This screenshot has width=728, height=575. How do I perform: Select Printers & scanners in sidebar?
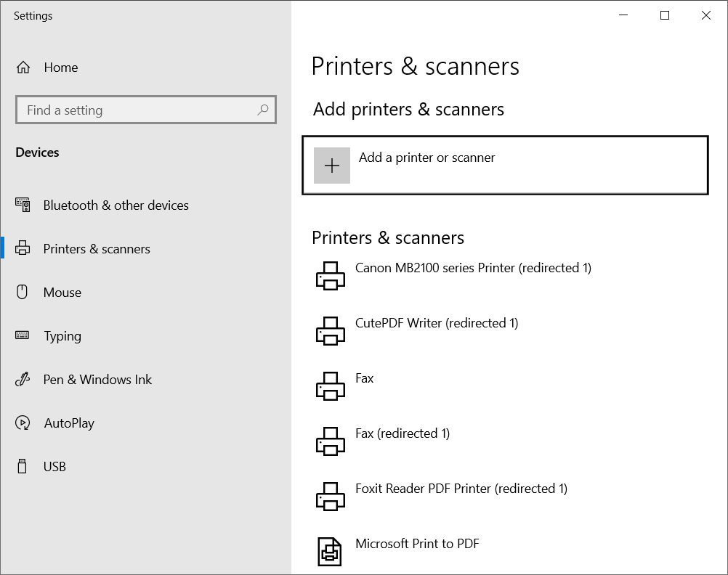97,249
